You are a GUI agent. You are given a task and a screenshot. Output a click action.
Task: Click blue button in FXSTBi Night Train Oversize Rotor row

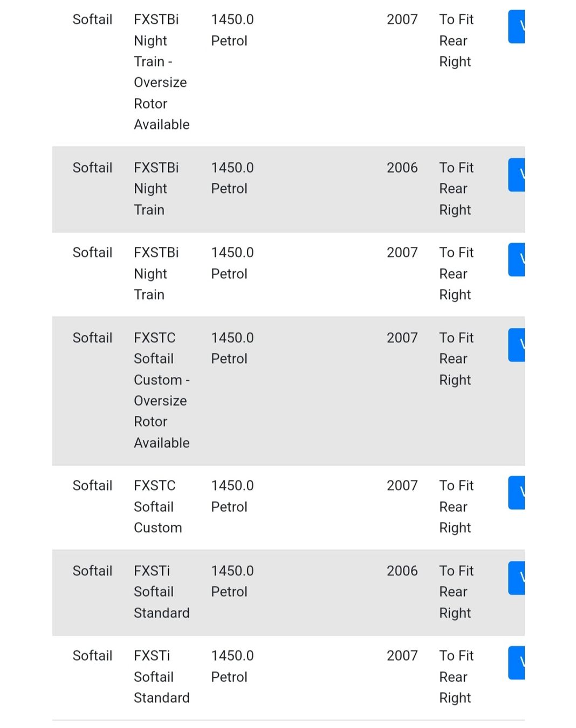click(x=517, y=26)
